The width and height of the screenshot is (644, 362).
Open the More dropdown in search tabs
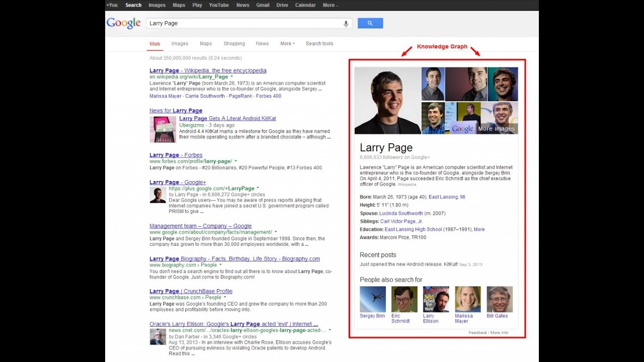coord(287,44)
